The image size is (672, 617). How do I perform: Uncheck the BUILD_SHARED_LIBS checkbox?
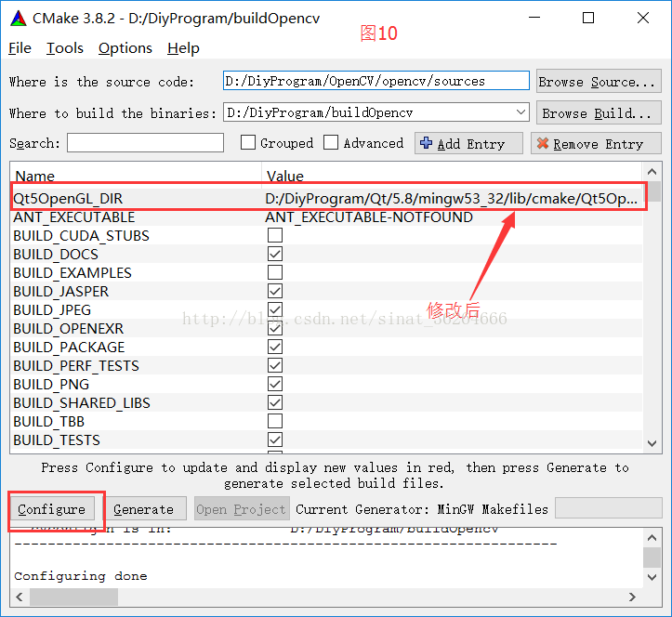pyautogui.click(x=275, y=402)
